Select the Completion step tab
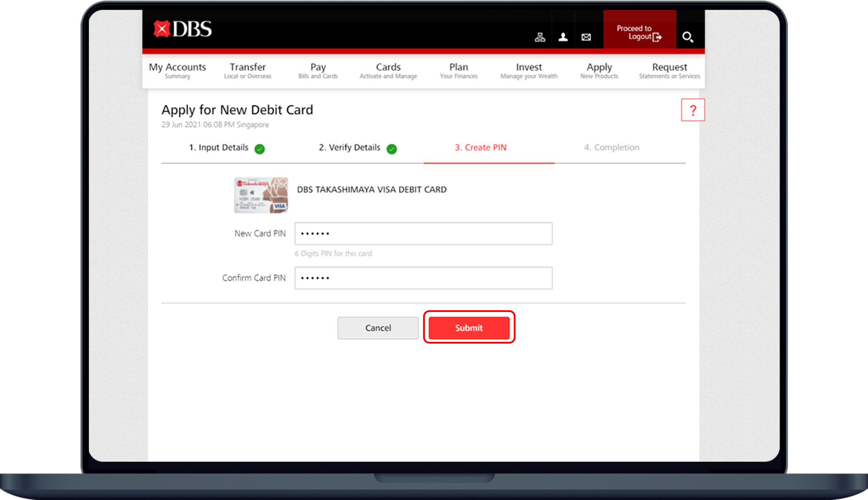Screen dimensions: 868x500 click(x=612, y=148)
